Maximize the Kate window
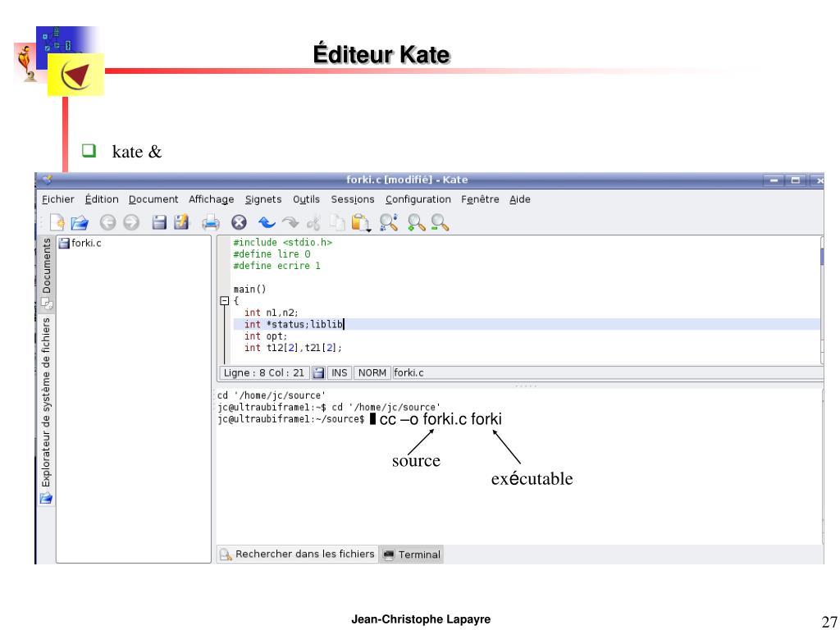 point(796,180)
